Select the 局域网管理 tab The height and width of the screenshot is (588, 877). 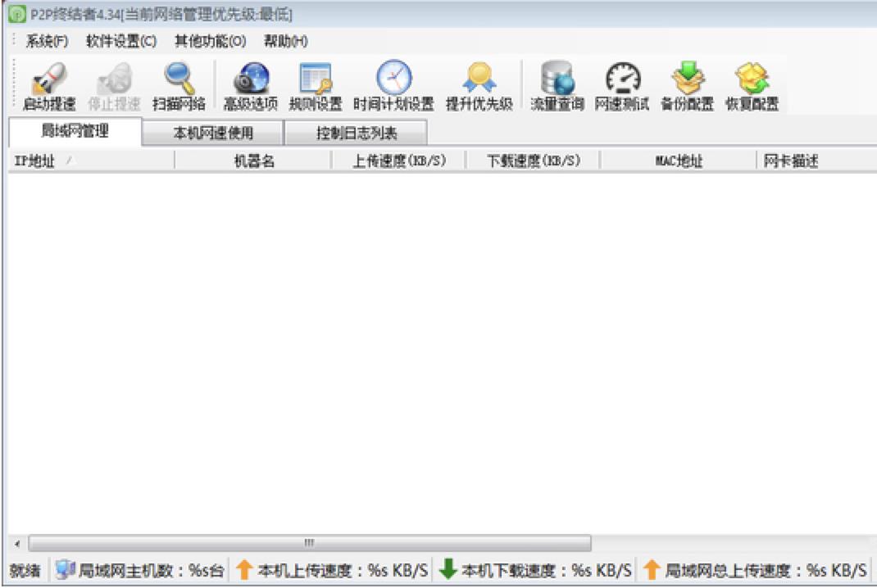(x=72, y=132)
